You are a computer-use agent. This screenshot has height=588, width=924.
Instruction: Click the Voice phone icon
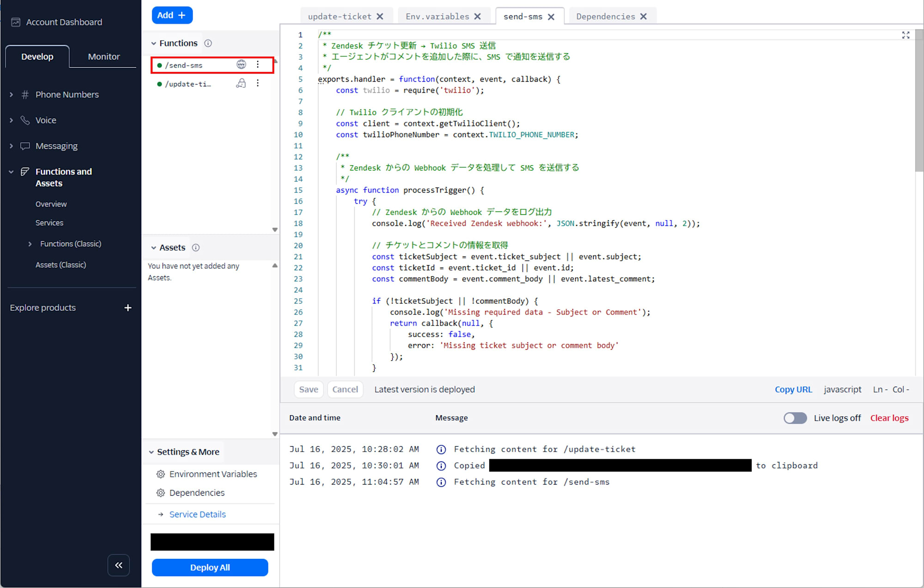25,120
